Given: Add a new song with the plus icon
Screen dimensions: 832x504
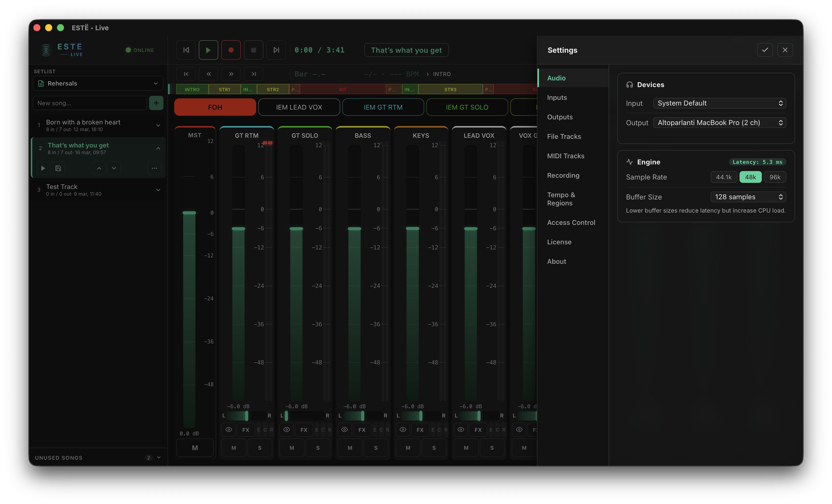Looking at the screenshot, I should click(156, 103).
